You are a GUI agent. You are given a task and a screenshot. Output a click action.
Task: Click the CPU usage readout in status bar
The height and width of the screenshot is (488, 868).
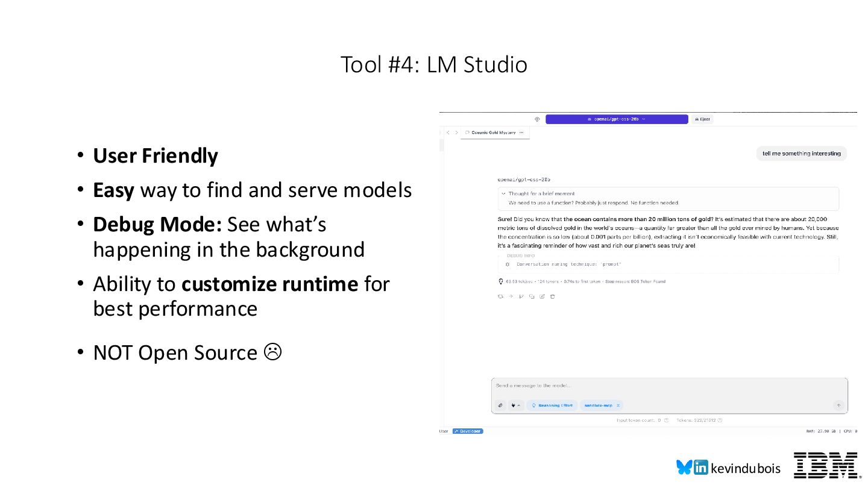pyautogui.click(x=851, y=431)
